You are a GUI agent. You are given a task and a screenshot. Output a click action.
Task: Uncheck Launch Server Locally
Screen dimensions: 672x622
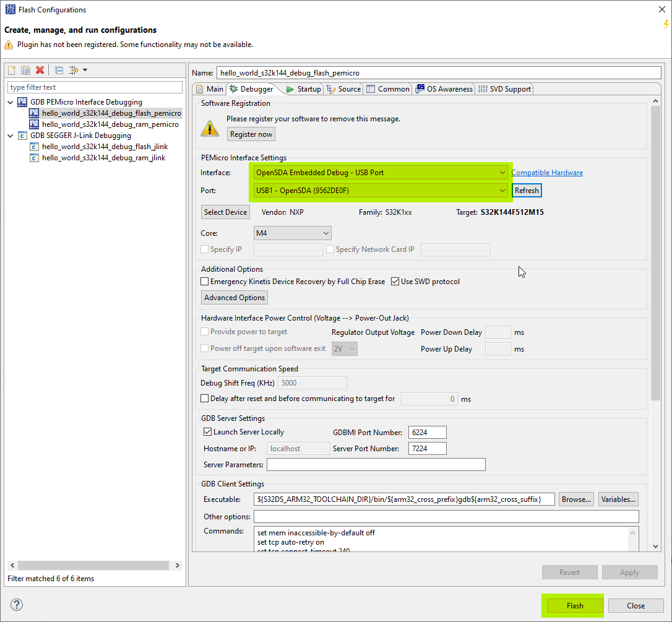pyautogui.click(x=207, y=431)
